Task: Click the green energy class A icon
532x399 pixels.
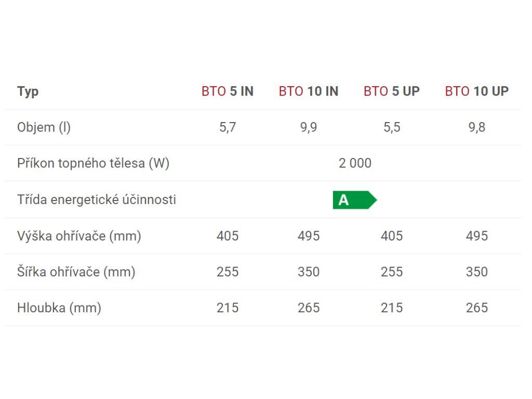Action: click(354, 200)
